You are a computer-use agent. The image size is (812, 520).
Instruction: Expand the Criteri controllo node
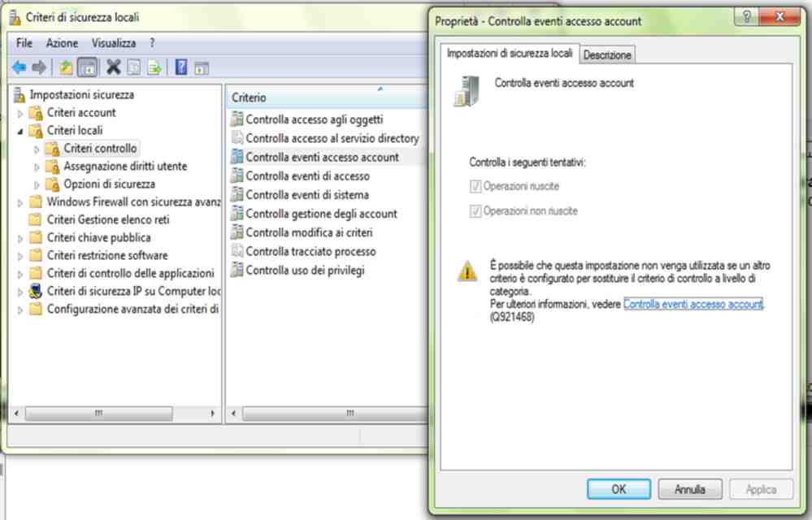pyautogui.click(x=37, y=149)
